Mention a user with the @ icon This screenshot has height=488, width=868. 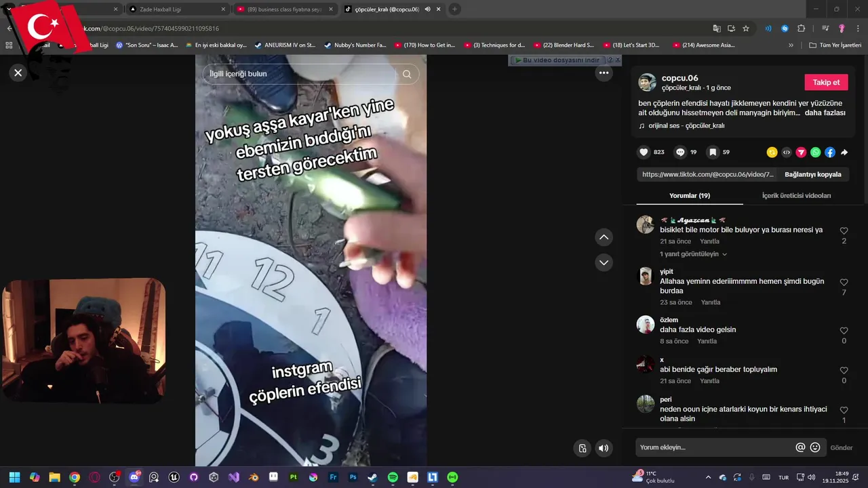800,447
